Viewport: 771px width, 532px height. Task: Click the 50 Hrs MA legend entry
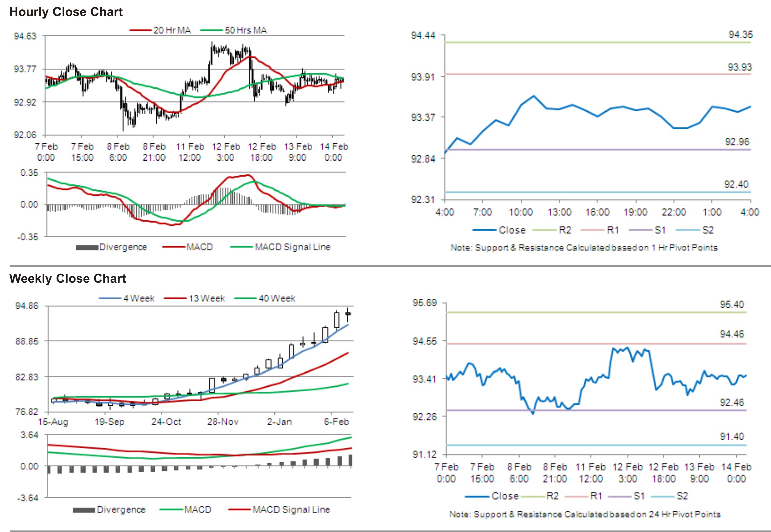coord(234,30)
